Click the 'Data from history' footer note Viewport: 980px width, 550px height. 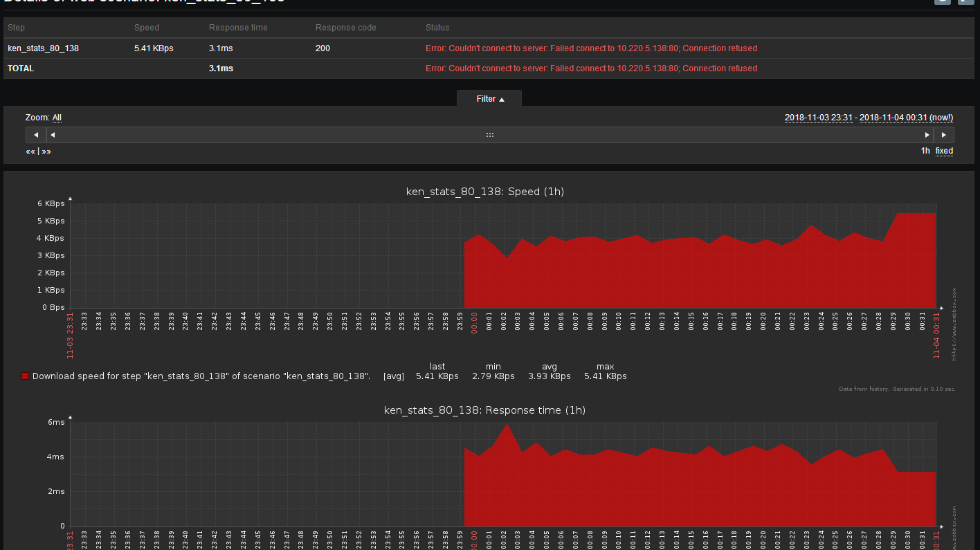click(898, 389)
